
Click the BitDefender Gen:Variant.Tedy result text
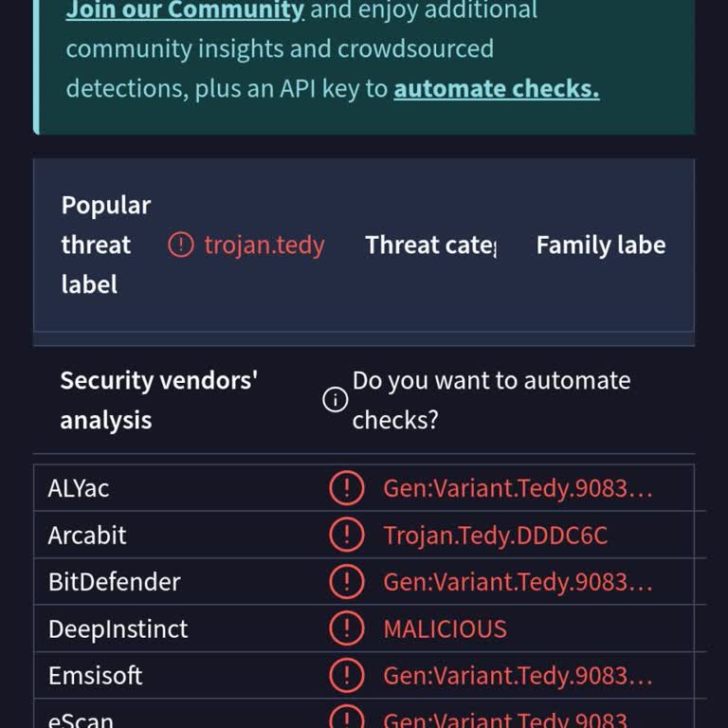518,582
